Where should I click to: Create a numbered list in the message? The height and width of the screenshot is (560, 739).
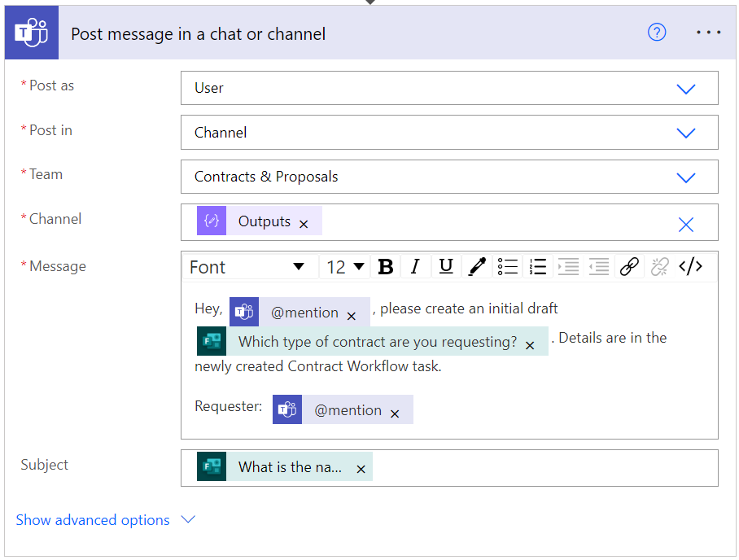click(x=537, y=266)
